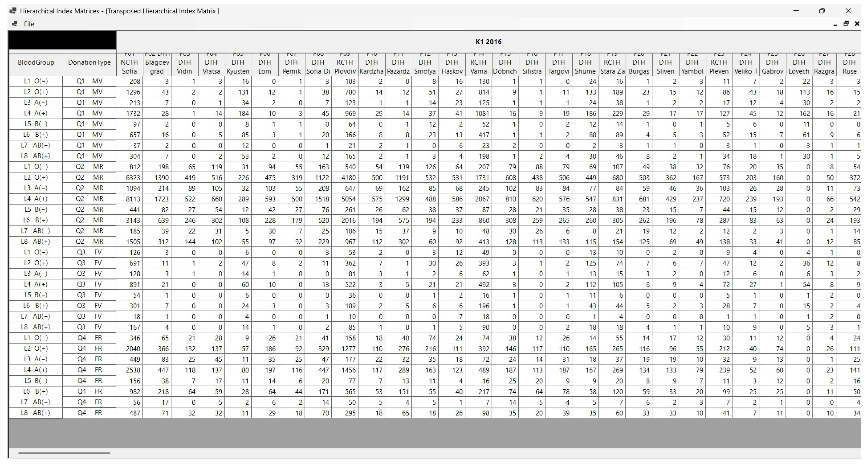Select the BloodGroup column header
Image resolution: width=868 pixels, height=467 pixels.
click(x=36, y=63)
